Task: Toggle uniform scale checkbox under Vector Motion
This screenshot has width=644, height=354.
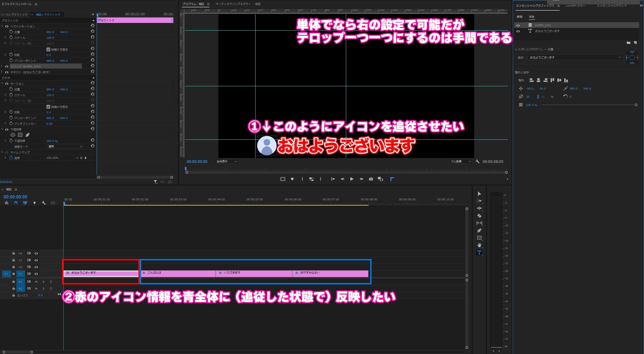Action: [x=48, y=49]
